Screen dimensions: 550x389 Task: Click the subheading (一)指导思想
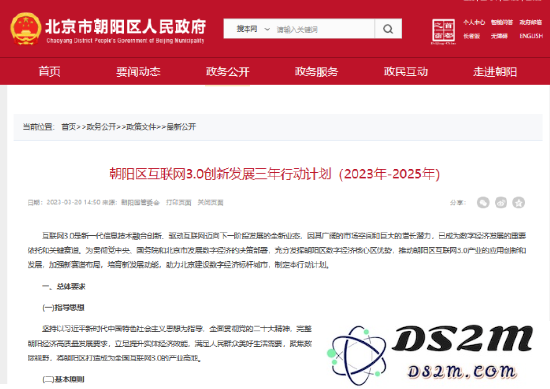point(63,308)
